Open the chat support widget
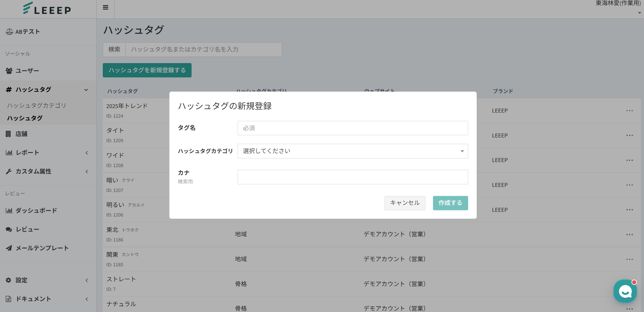 [x=625, y=291]
